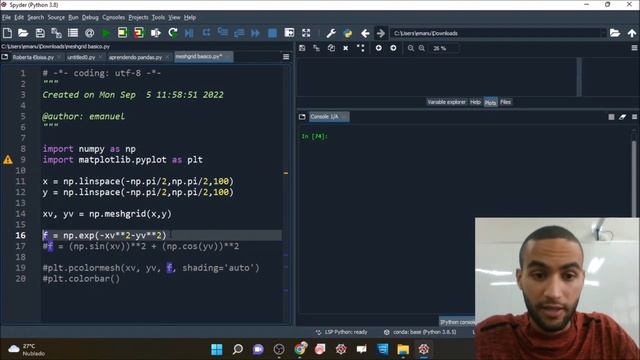Click LSP Python: ready status entry
Viewport: 640px width, 360px height.
(342, 332)
